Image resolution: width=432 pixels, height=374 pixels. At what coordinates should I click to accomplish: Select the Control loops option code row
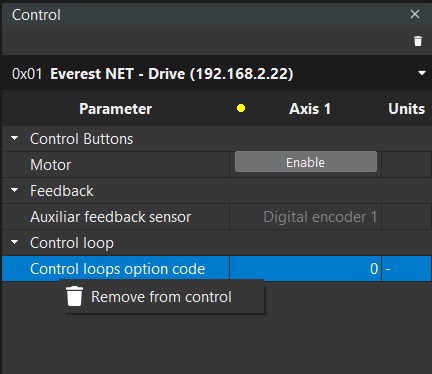pos(216,269)
